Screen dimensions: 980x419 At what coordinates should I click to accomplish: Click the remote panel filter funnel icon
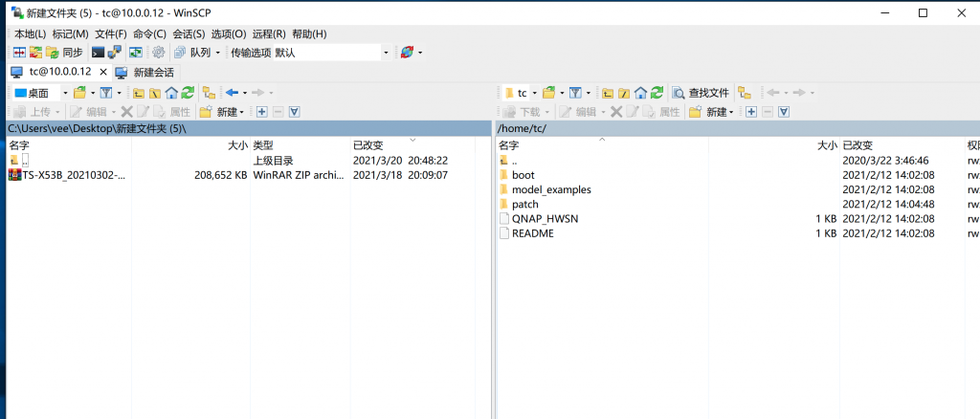point(575,93)
